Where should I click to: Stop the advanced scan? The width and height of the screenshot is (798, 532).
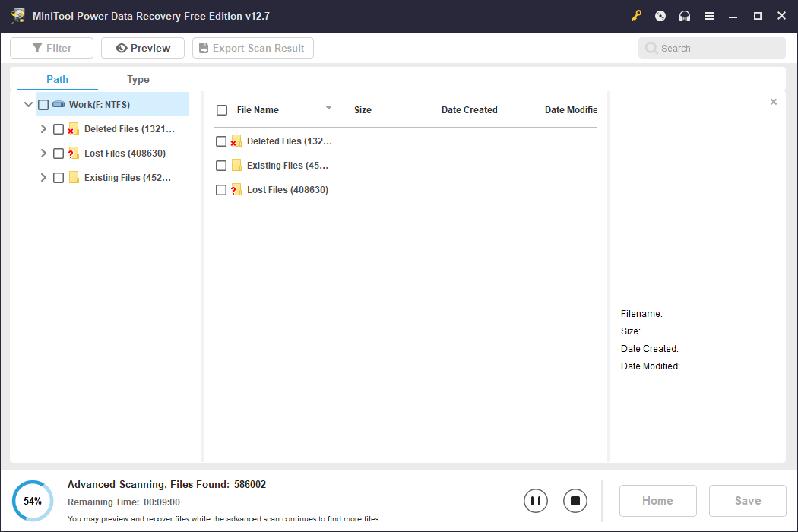point(575,501)
